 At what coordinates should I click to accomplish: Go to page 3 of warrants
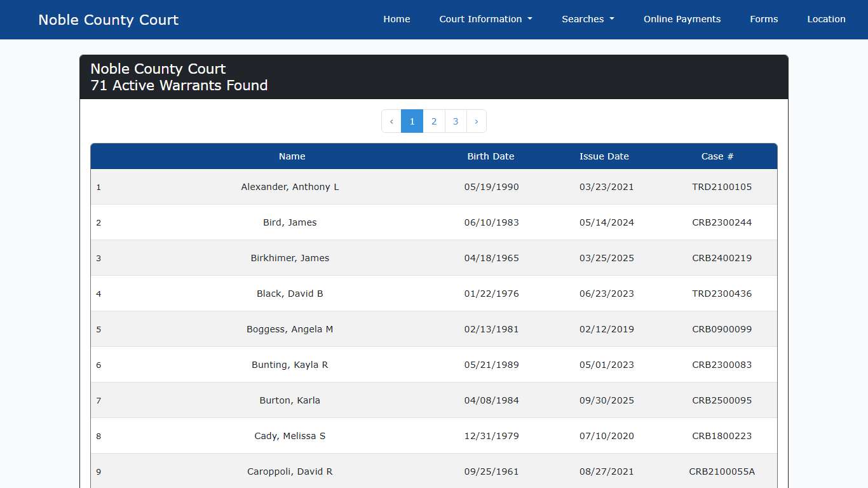456,121
